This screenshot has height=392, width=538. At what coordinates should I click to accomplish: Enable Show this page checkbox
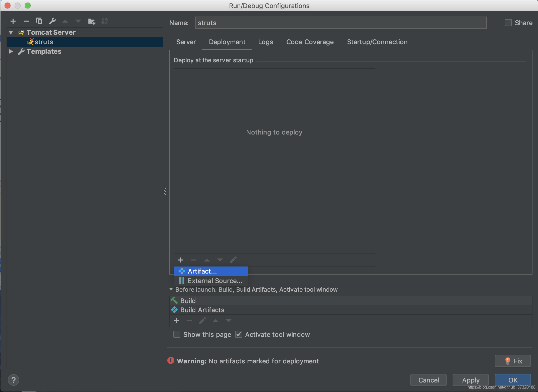pos(177,335)
